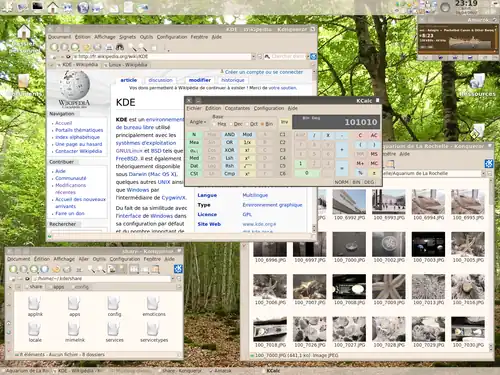
Task: Open the 100_7003.JPG thumbnail
Action: (428, 244)
